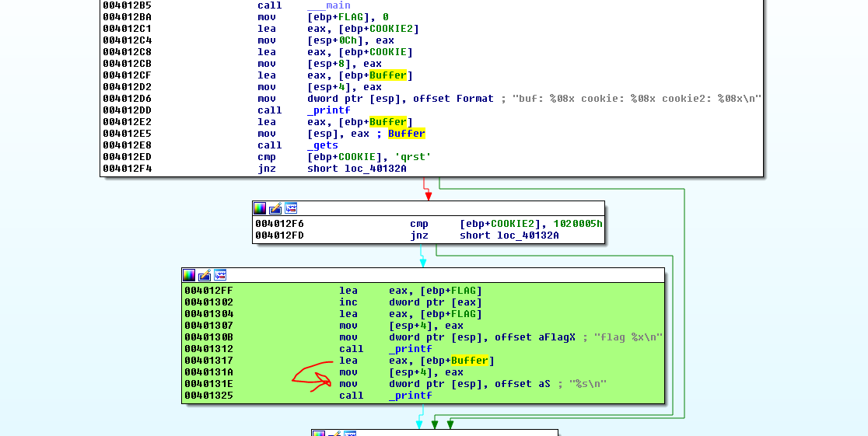Select highlighted Buffer operand at 004012CF

[388, 75]
